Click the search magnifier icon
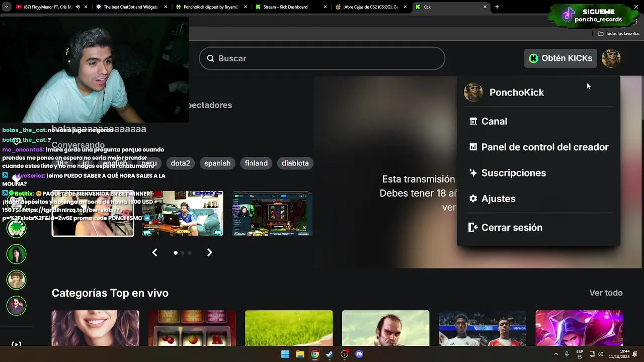The height and width of the screenshot is (362, 644). click(x=211, y=58)
